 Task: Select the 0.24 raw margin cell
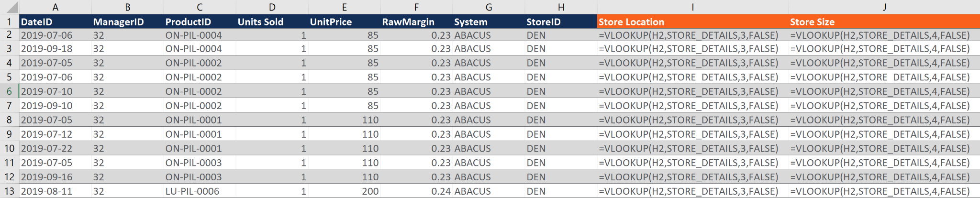pyautogui.click(x=416, y=191)
